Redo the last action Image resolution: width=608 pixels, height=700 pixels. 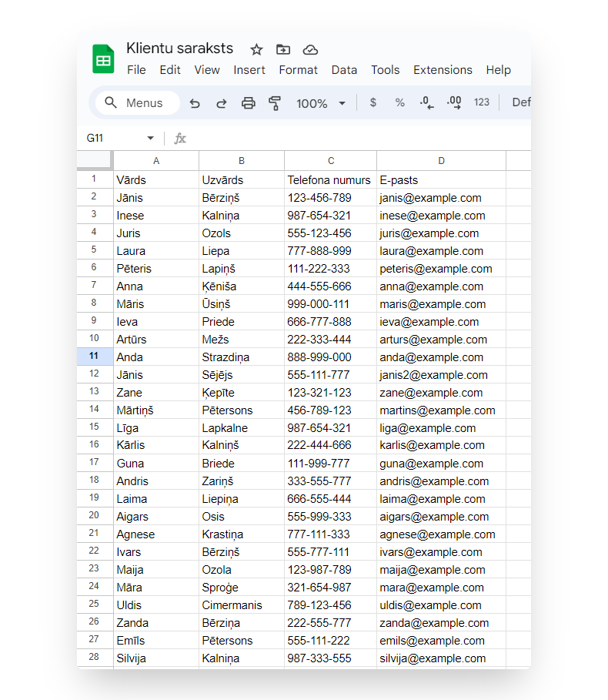tap(221, 103)
